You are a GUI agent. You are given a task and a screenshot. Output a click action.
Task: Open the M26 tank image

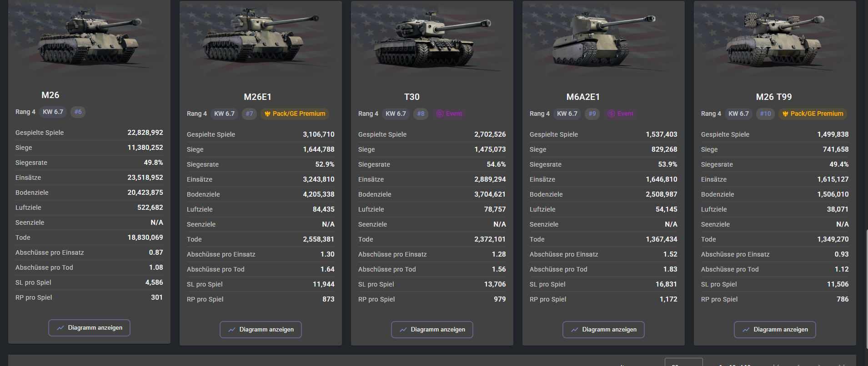(x=89, y=39)
